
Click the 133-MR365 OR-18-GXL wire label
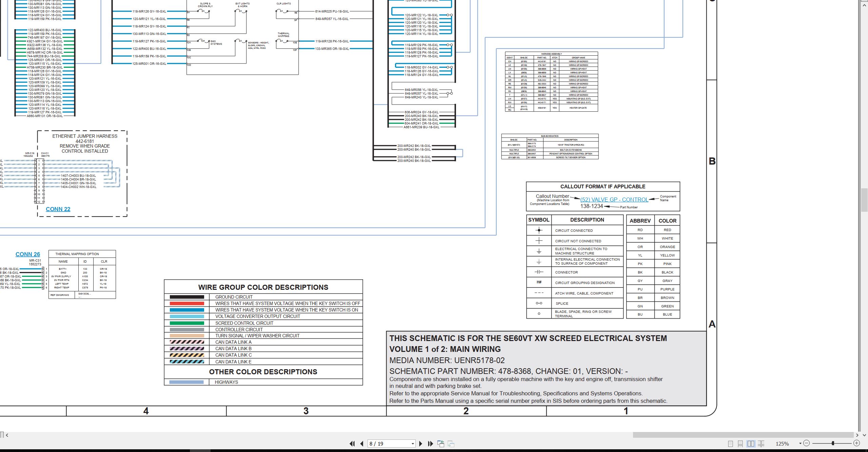[x=332, y=49]
